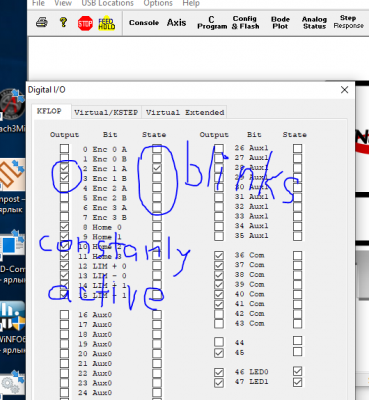Toggle Output checkbox for bit 34 Aux1
This screenshot has height=400, width=369.
219,226
